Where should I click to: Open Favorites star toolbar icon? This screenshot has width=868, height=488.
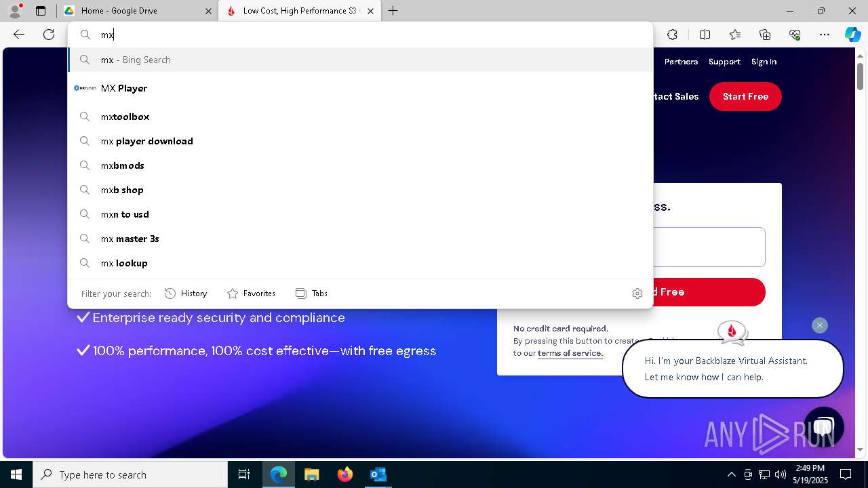click(735, 35)
